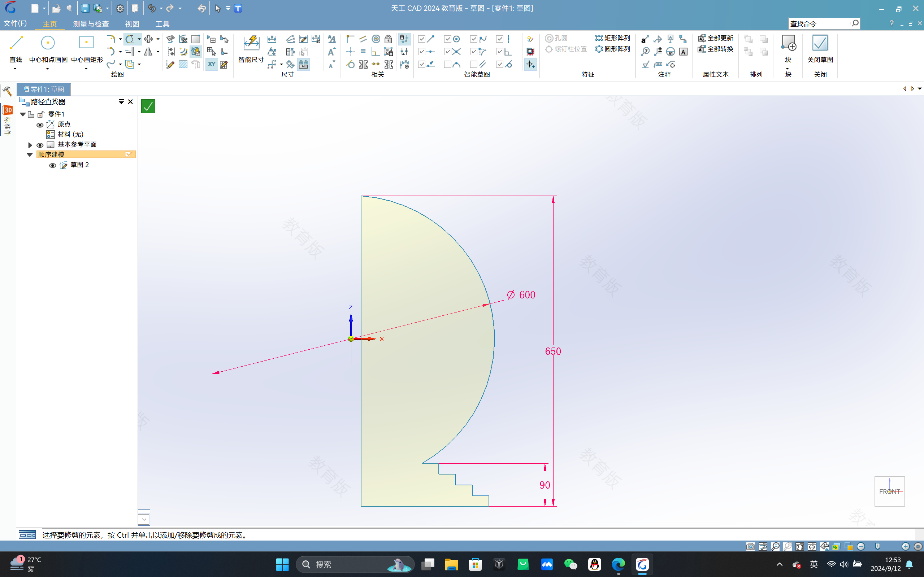Hide 基本参考平面 with its eye icon
924x577 pixels.
(40, 145)
